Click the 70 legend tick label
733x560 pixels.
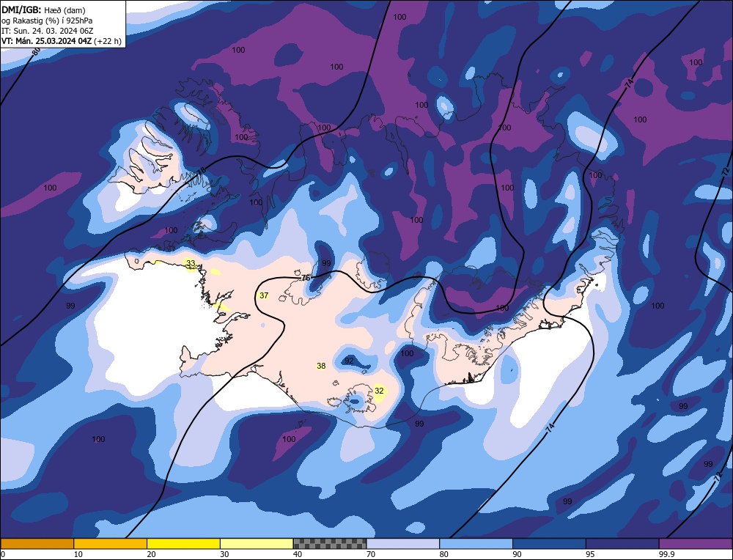370,554
